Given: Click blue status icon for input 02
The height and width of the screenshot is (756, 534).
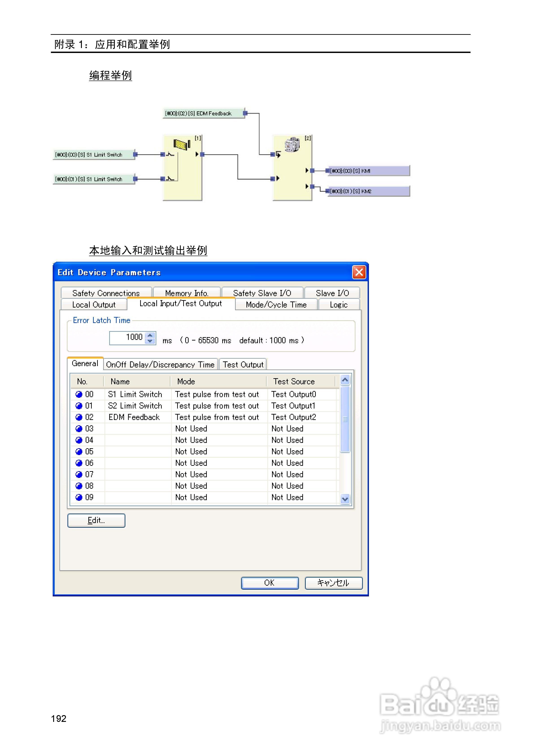Looking at the screenshot, I should pos(79,417).
